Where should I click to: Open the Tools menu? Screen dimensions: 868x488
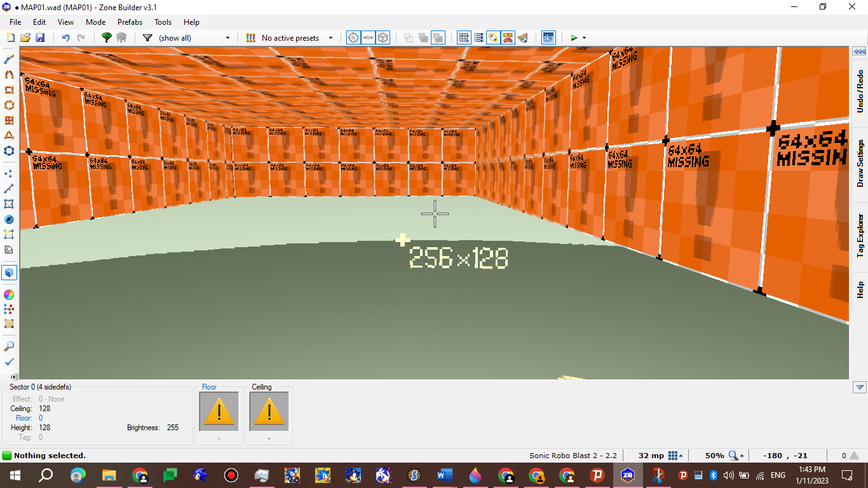[x=163, y=22]
